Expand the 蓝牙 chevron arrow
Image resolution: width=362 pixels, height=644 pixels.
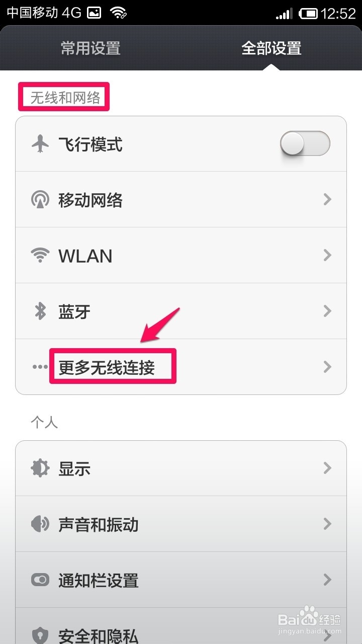[x=327, y=311]
